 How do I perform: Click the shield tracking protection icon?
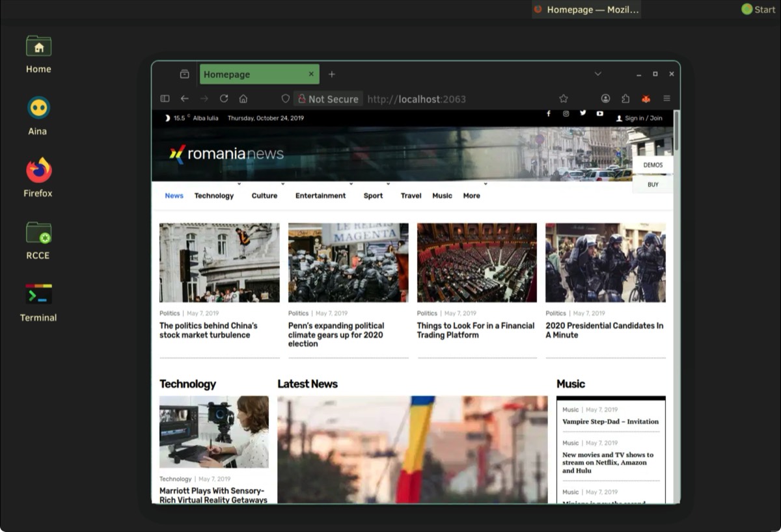tap(285, 99)
